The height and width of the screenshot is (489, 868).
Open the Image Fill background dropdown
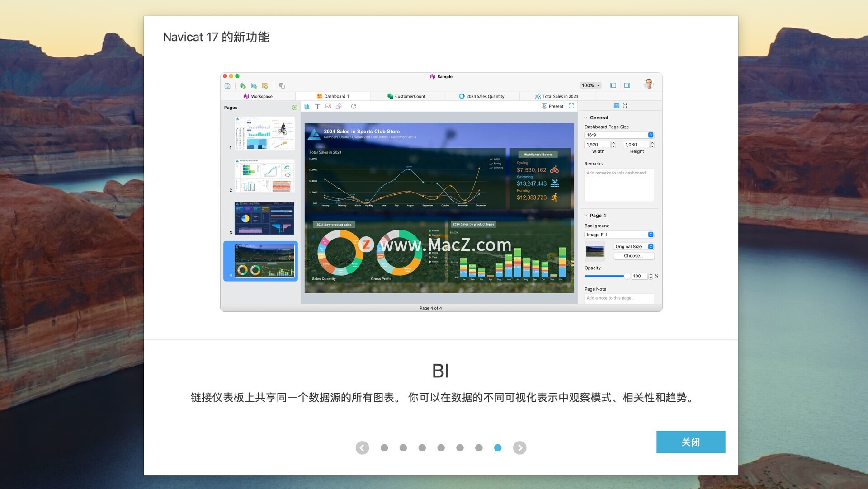(x=619, y=235)
